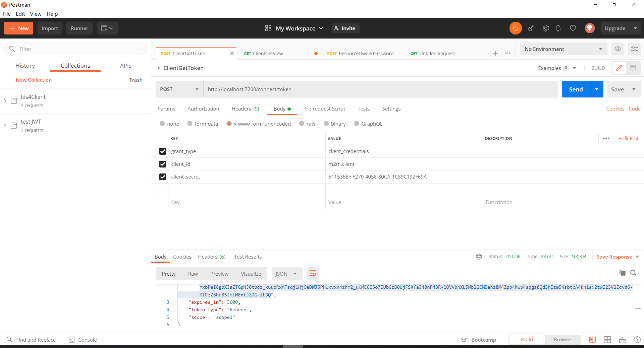
Task: Open the user avatar menu
Action: point(590,28)
